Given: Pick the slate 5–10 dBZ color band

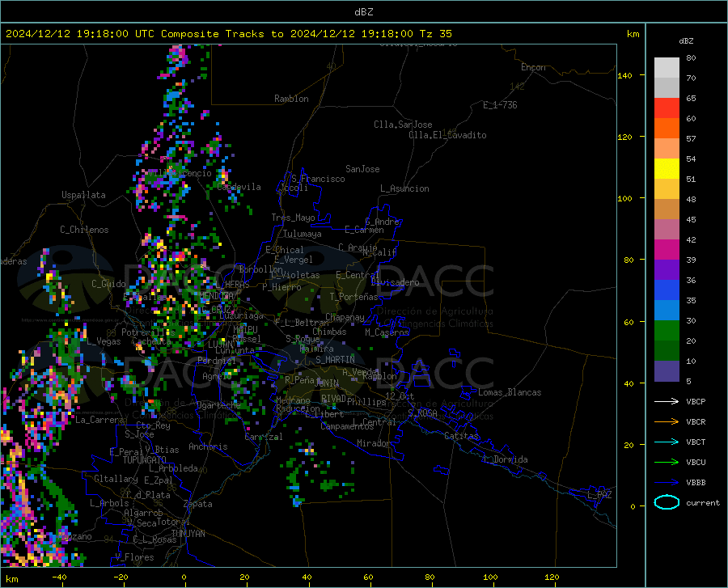Looking at the screenshot, I should 667,371.
